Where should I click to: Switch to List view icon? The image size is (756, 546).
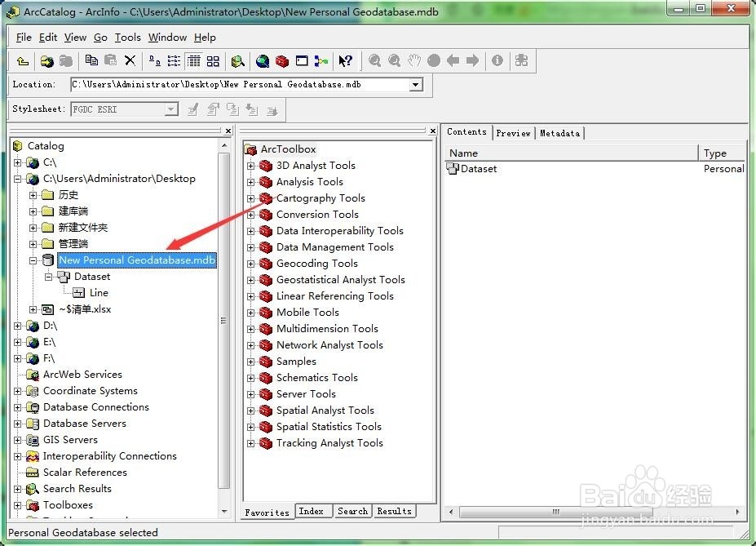[174, 60]
